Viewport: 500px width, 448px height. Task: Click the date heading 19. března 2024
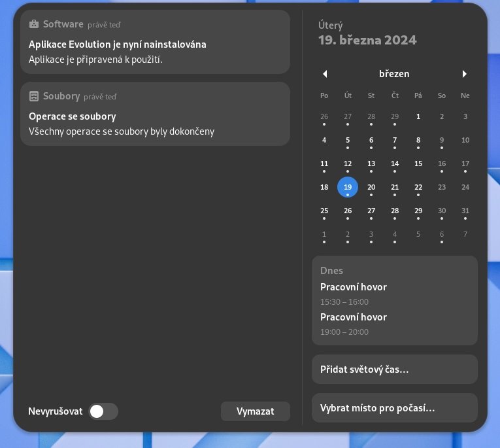tap(367, 40)
